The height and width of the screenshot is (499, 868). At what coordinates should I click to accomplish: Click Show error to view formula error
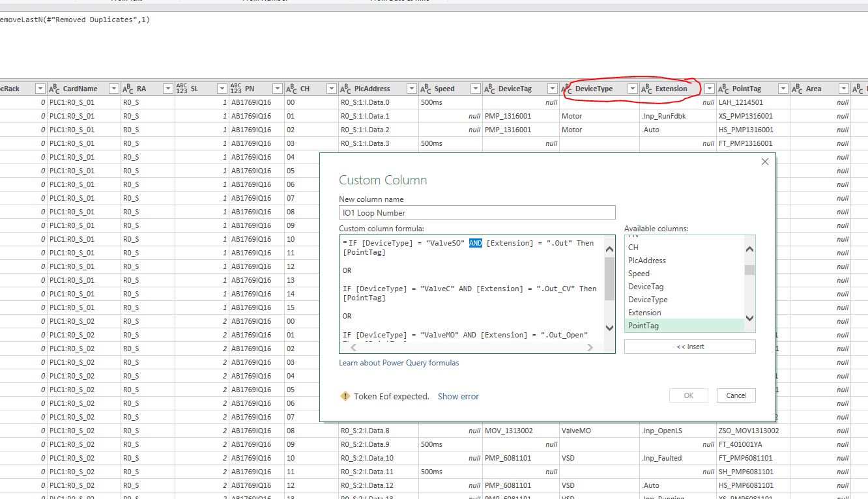458,396
